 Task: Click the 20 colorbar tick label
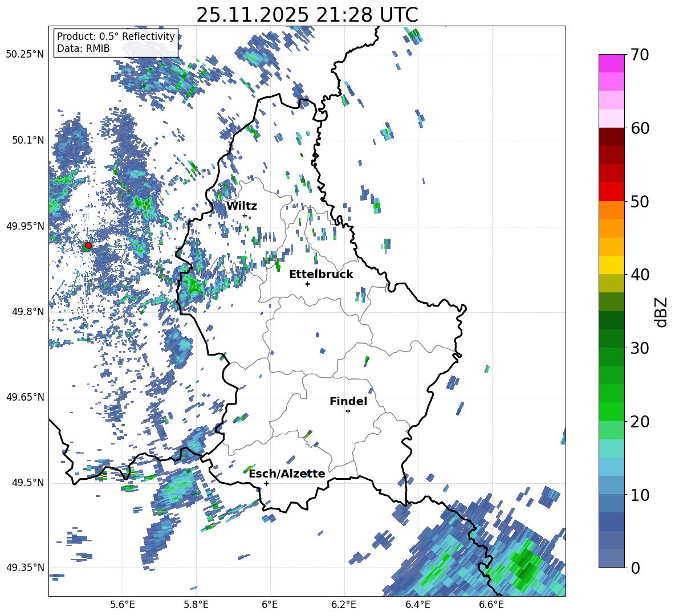tap(640, 422)
